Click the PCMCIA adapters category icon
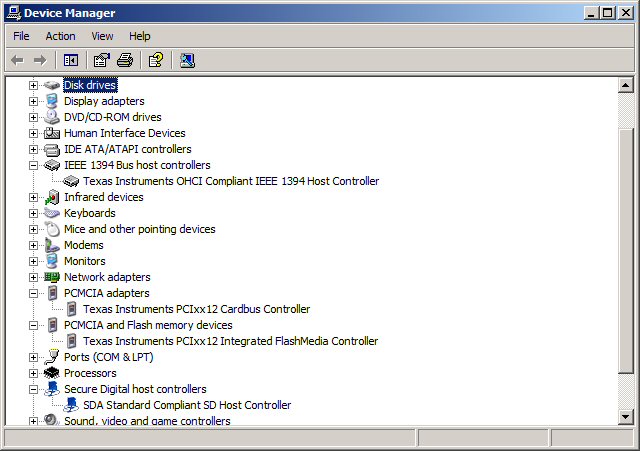This screenshot has width=640, height=451. click(52, 293)
